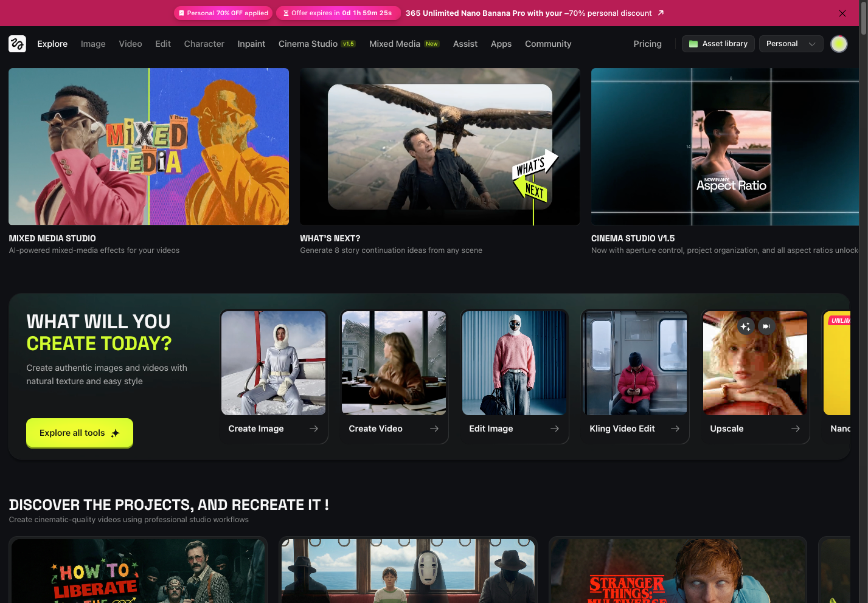The width and height of the screenshot is (868, 603).
Task: Switch to the Mixed Media tab
Action: [395, 44]
